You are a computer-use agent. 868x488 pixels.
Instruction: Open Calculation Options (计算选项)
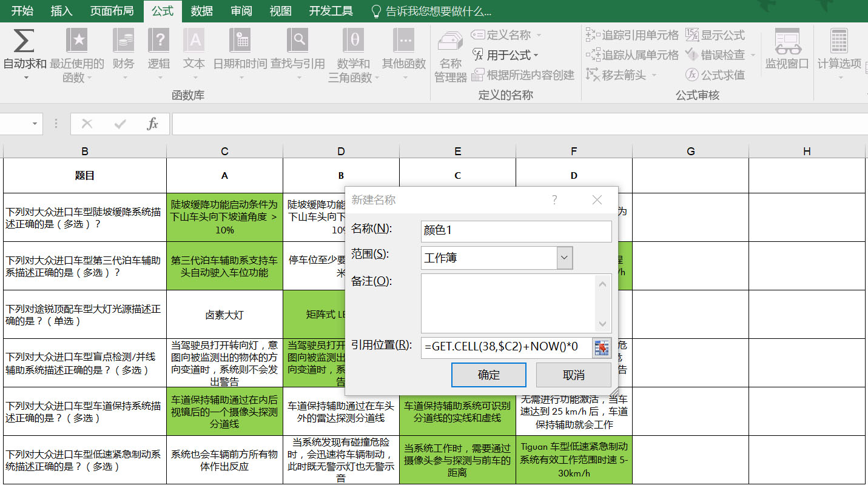click(839, 53)
